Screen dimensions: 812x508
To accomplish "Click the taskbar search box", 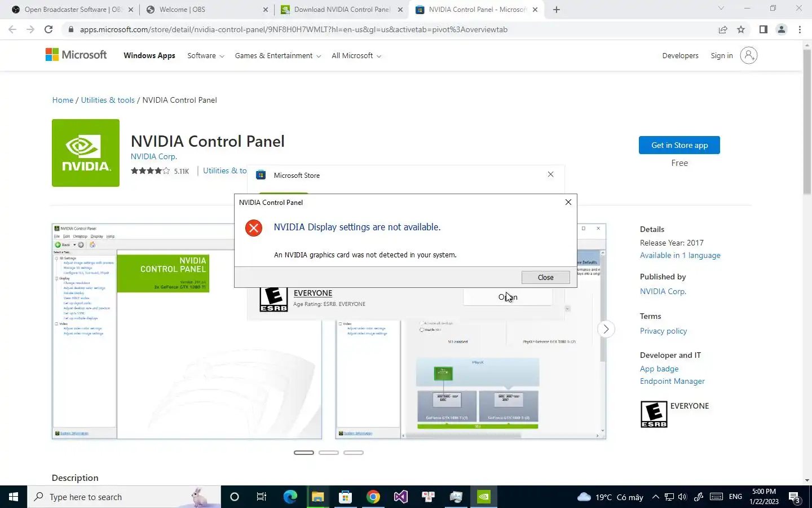I will click(x=124, y=497).
